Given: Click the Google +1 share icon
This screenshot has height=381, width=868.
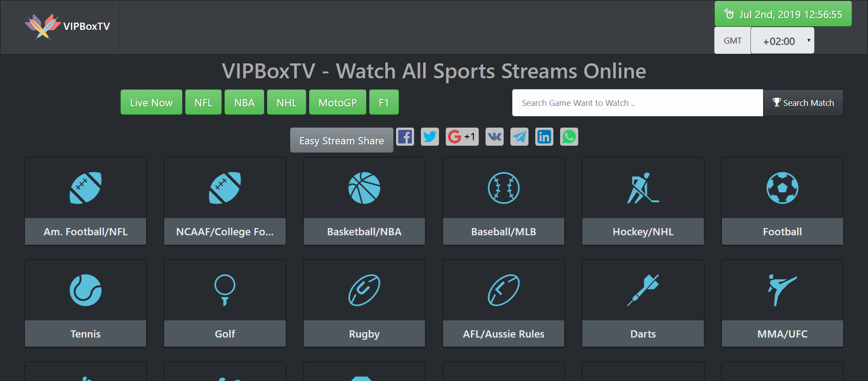Looking at the screenshot, I should pos(462,137).
